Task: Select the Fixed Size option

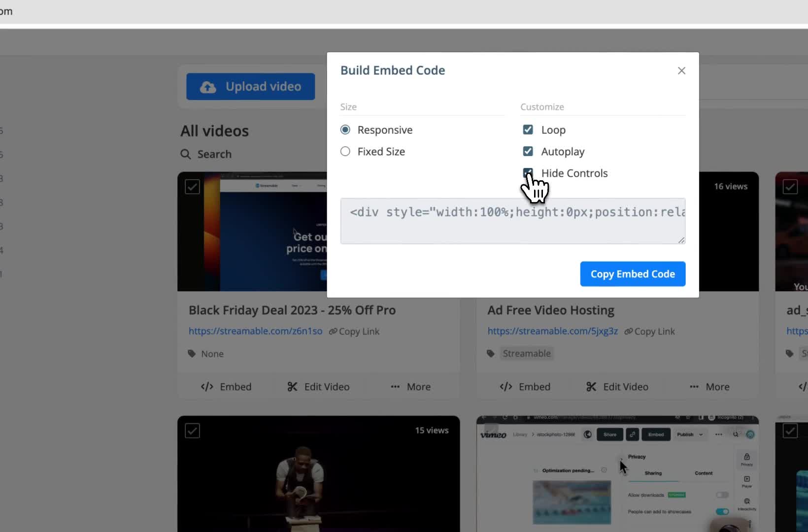Action: pyautogui.click(x=345, y=151)
